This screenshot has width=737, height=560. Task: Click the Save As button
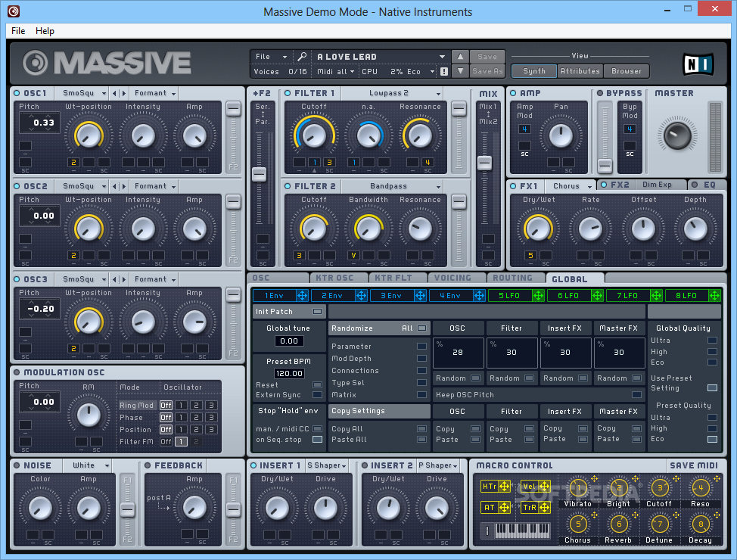click(x=487, y=71)
